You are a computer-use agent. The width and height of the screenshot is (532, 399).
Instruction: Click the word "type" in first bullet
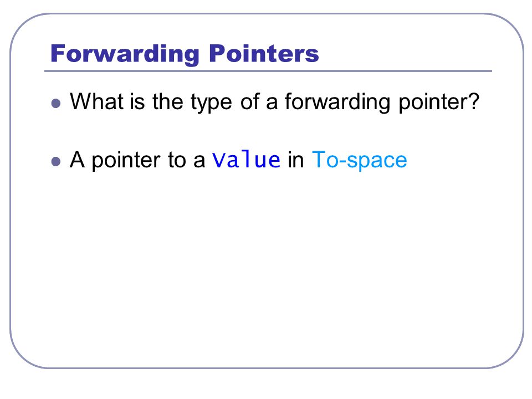[211, 103]
